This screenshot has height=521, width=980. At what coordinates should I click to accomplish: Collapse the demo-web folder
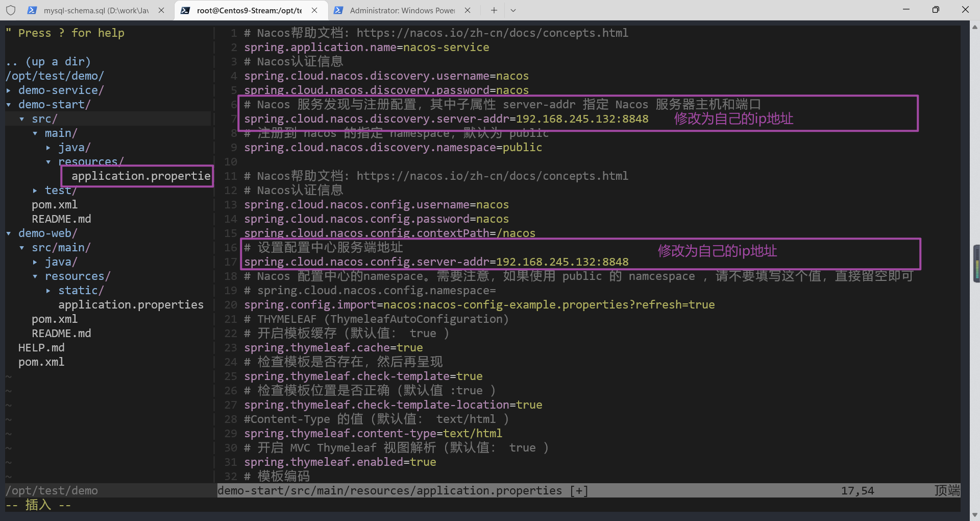(x=47, y=233)
